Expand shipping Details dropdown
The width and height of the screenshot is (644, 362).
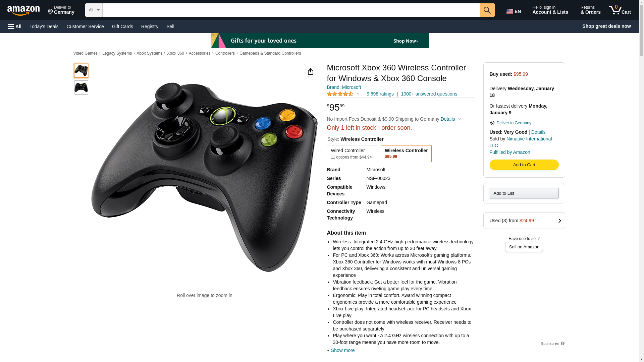coord(450,119)
